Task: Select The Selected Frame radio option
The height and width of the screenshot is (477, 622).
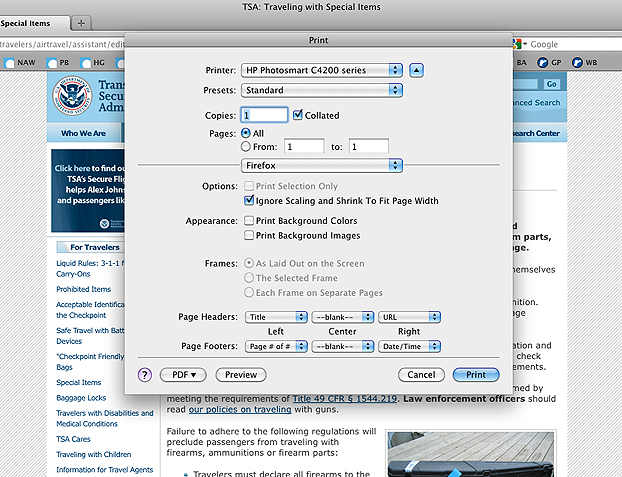Action: 249,277
